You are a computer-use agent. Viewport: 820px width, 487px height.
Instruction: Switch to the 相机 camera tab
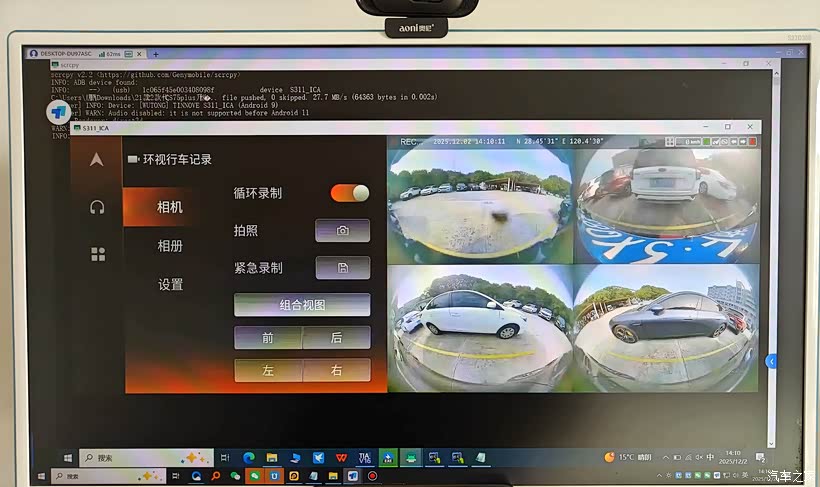point(170,207)
